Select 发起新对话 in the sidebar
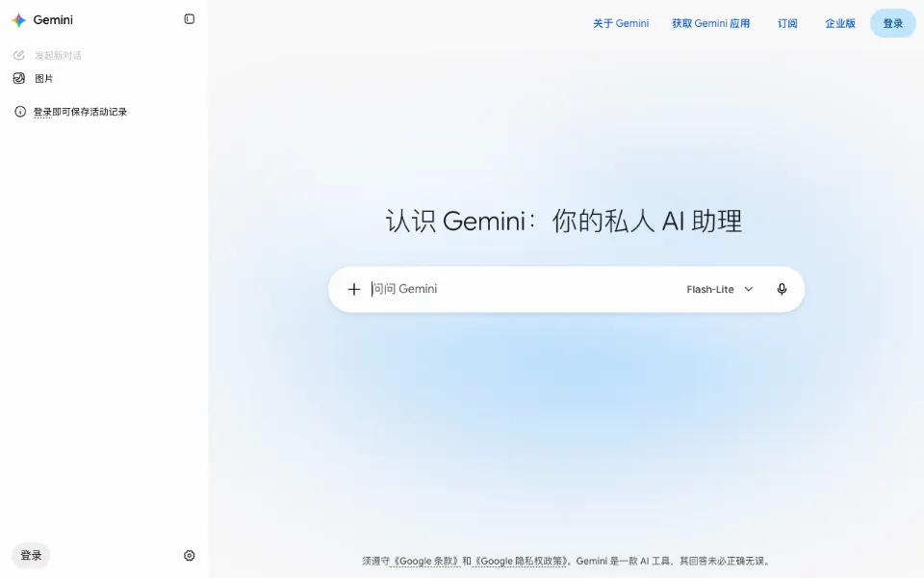The image size is (924, 578). 58,56
